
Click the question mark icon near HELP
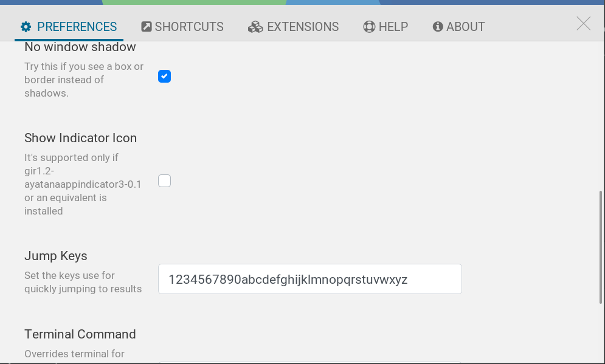[x=368, y=27]
